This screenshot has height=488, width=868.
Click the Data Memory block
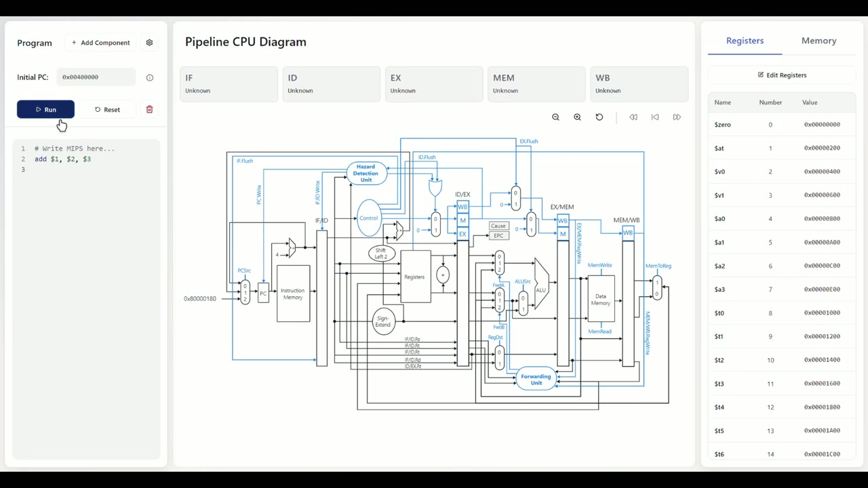pyautogui.click(x=601, y=300)
